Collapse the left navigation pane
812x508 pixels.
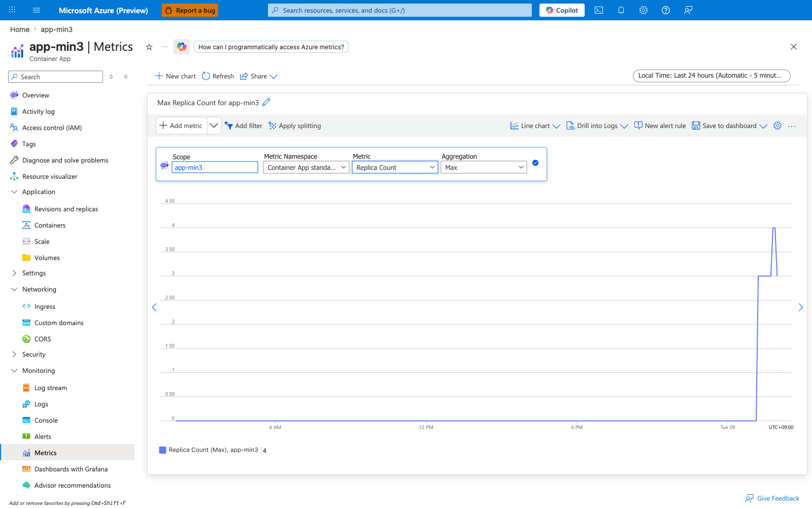point(126,77)
